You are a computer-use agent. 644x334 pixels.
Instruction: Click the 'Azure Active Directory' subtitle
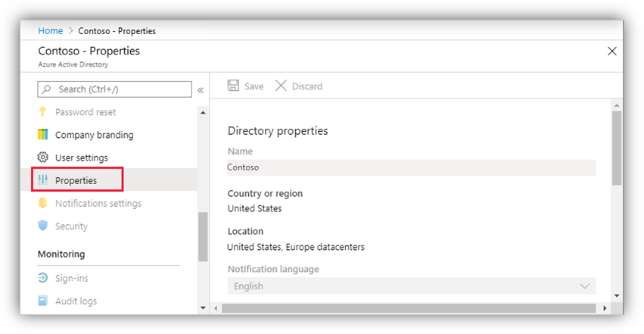[73, 64]
